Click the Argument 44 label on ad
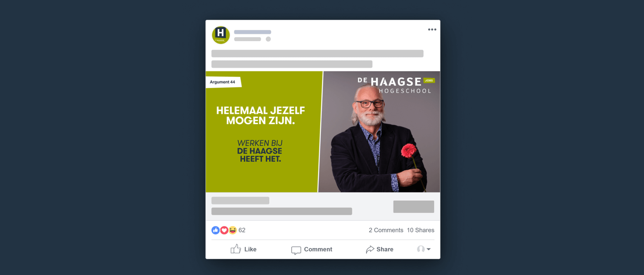 (x=223, y=82)
